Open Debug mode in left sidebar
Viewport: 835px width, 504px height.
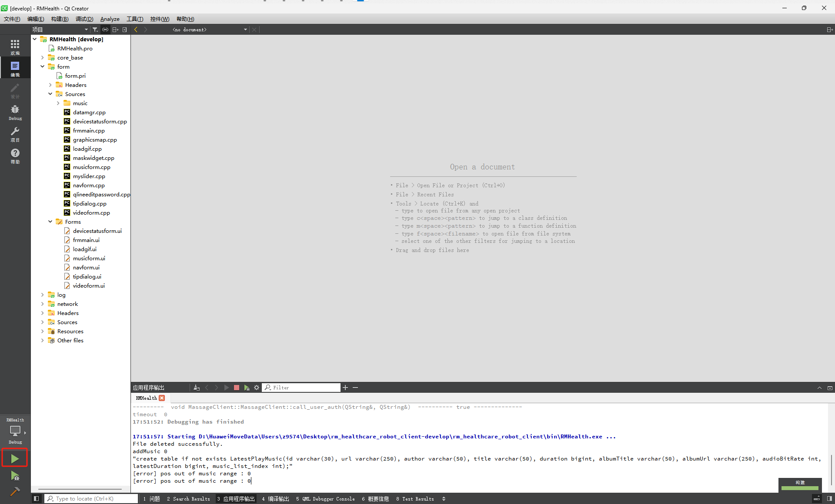pyautogui.click(x=15, y=112)
